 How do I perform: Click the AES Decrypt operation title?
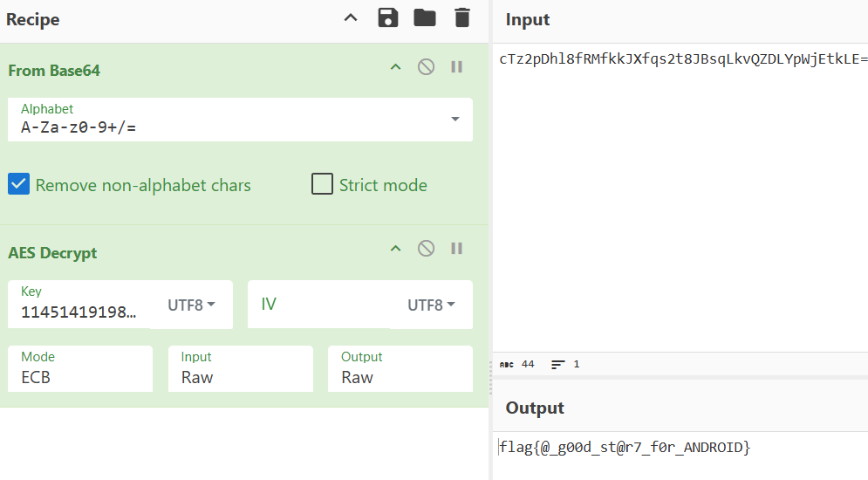[52, 253]
